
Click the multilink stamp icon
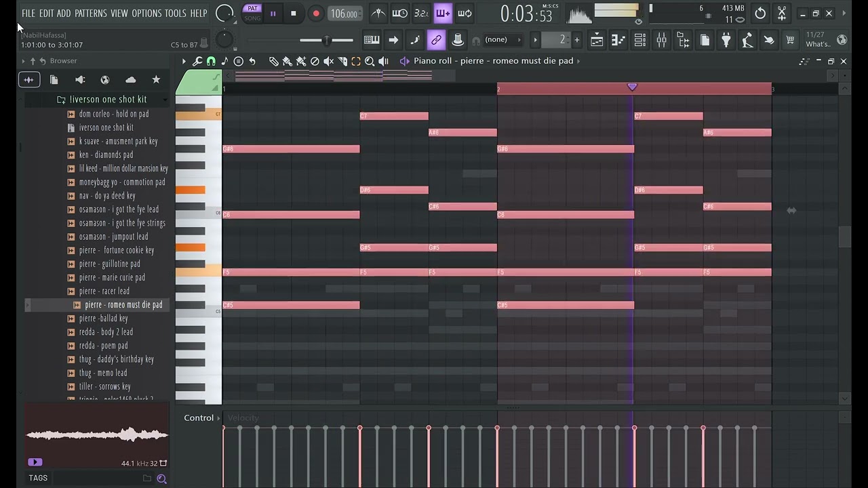click(458, 40)
